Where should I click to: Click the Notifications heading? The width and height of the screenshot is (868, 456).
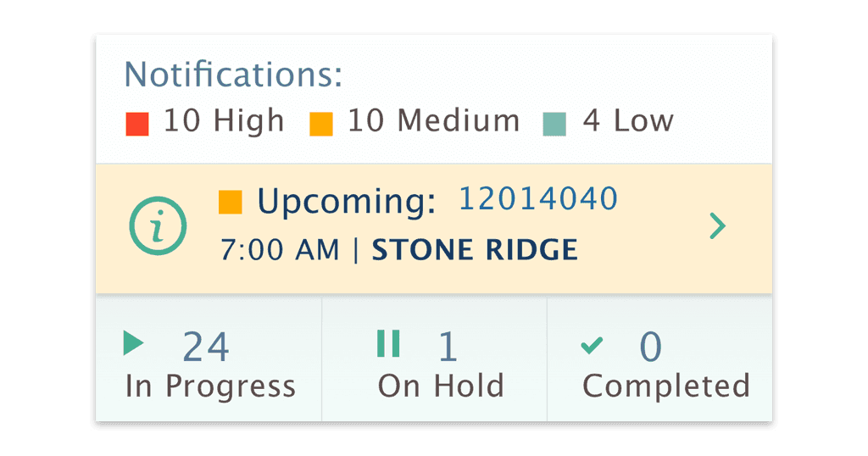click(234, 75)
